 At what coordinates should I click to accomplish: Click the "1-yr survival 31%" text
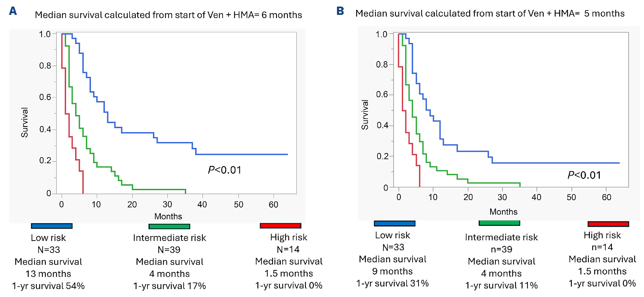point(392,283)
